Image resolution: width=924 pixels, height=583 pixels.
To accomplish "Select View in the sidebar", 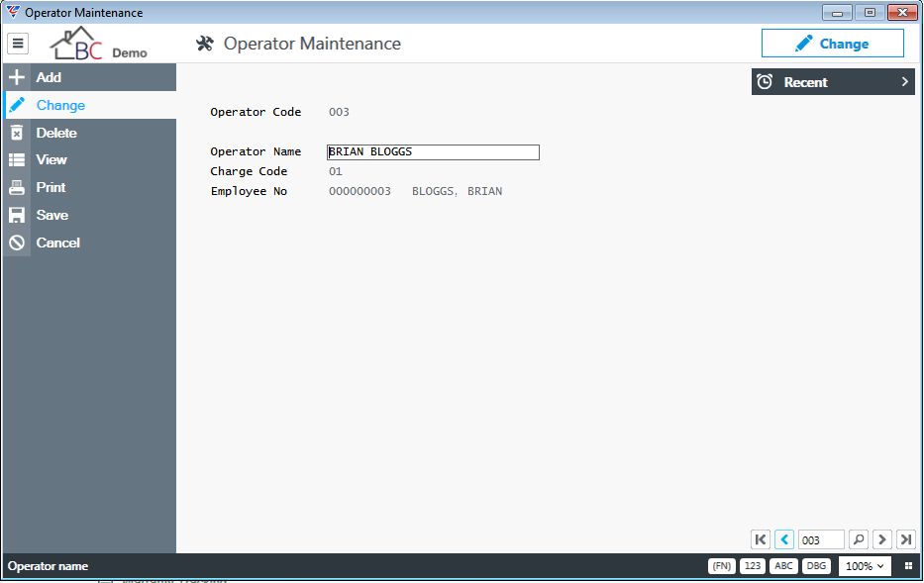I will [x=89, y=159].
